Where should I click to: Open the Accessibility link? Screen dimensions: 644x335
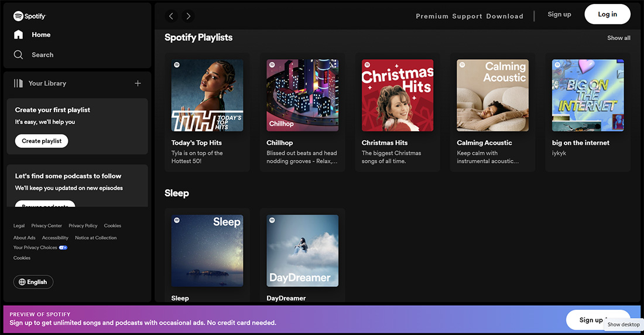[55, 238]
